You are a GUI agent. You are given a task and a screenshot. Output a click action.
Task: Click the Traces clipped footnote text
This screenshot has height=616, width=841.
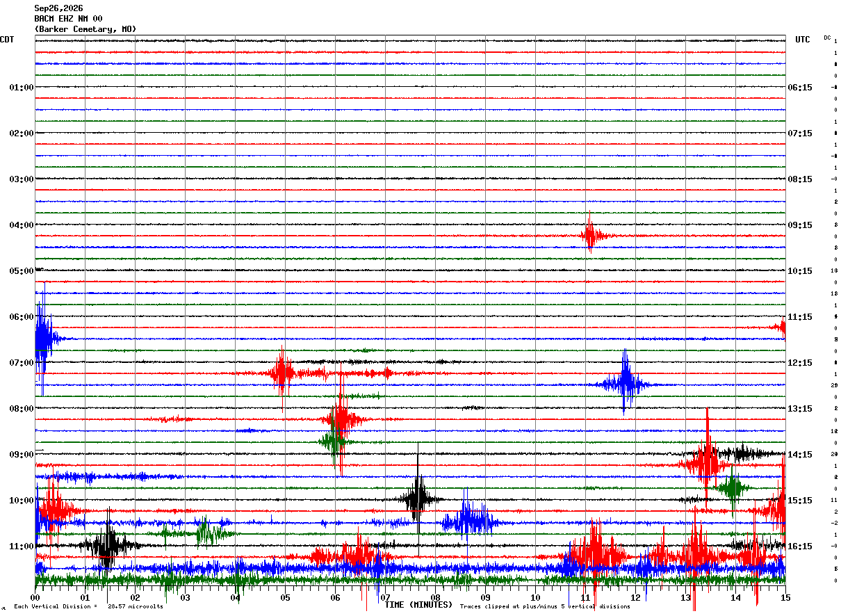(x=545, y=607)
